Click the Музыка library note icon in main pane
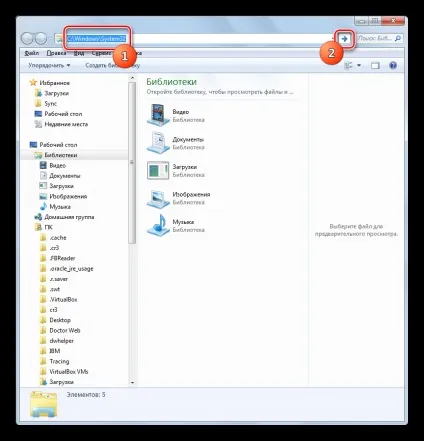Viewport: 424px width, 441px height. coord(158,225)
